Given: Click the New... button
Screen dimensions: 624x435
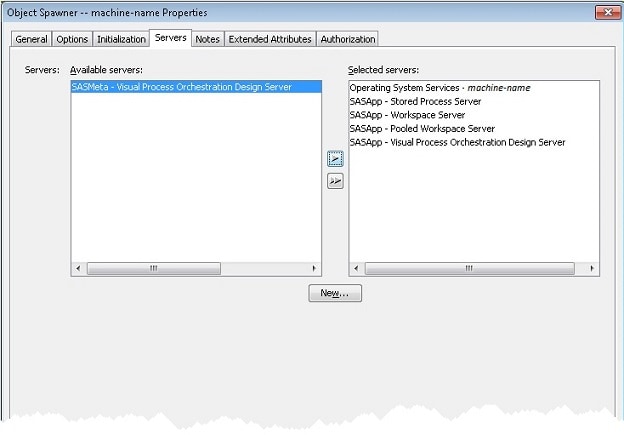Looking at the screenshot, I should [335, 293].
